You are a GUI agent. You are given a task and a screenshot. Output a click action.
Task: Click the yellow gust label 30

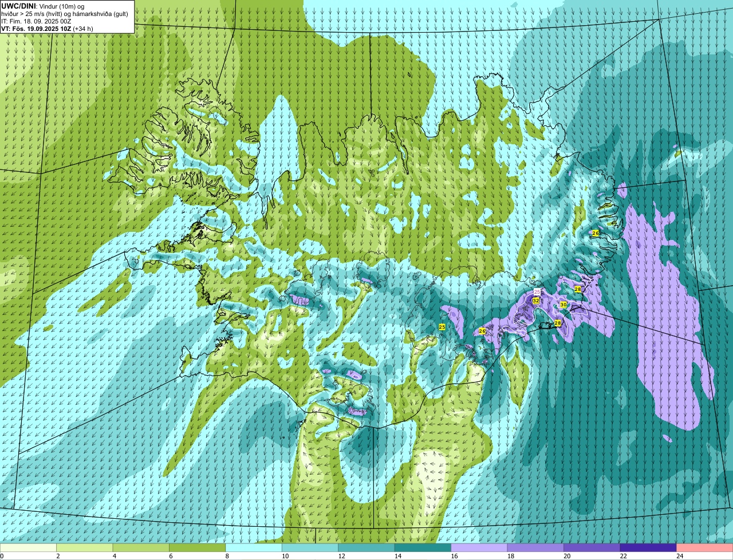[x=563, y=305]
